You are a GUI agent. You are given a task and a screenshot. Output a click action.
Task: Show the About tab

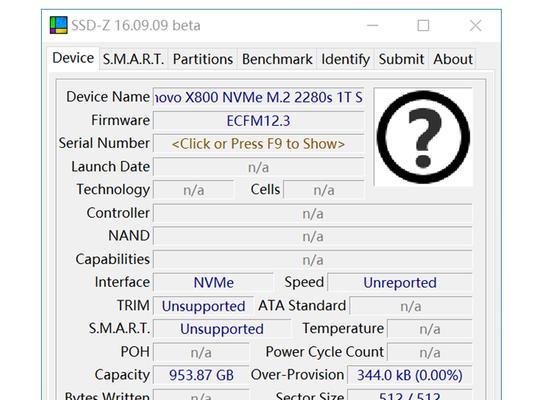(453, 59)
